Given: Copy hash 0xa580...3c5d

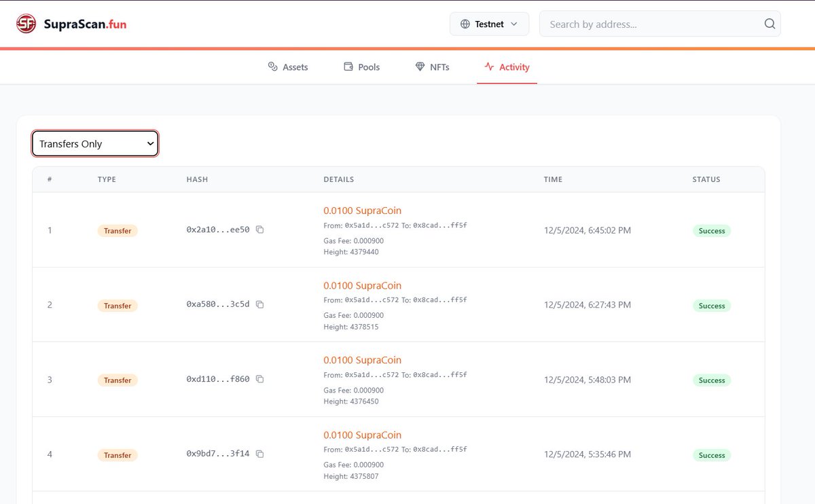Looking at the screenshot, I should (x=259, y=304).
